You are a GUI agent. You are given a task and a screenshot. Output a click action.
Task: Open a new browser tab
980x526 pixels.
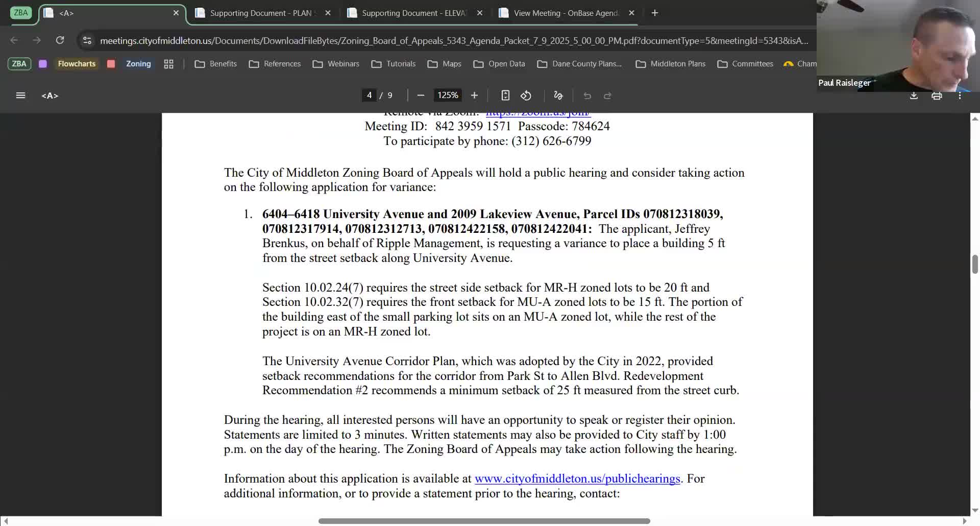(655, 13)
